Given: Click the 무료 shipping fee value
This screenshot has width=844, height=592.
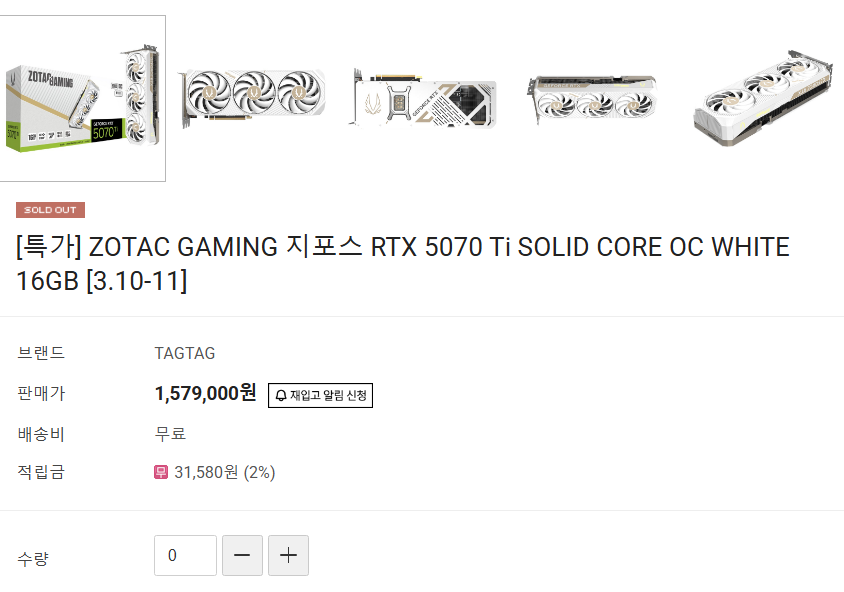Looking at the screenshot, I should [x=170, y=433].
